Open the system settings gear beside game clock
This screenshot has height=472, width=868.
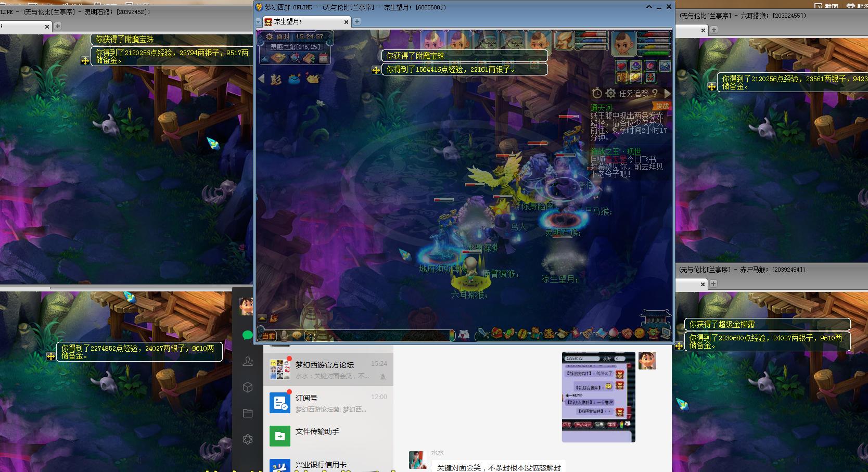click(x=269, y=36)
